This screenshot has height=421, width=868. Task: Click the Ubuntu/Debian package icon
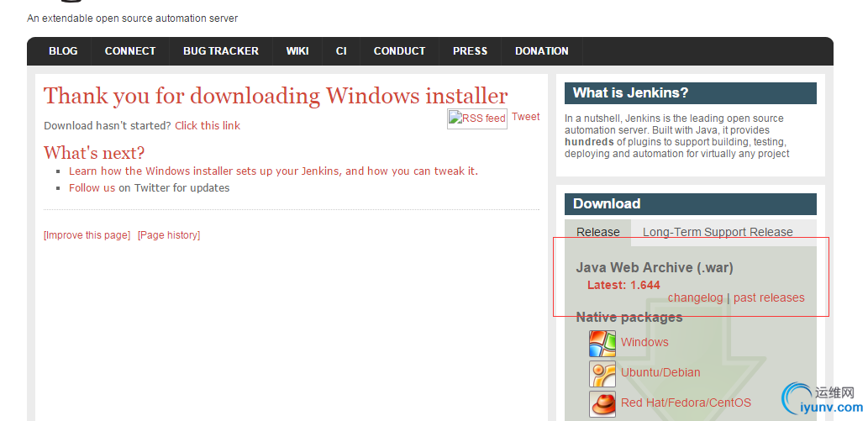click(602, 374)
